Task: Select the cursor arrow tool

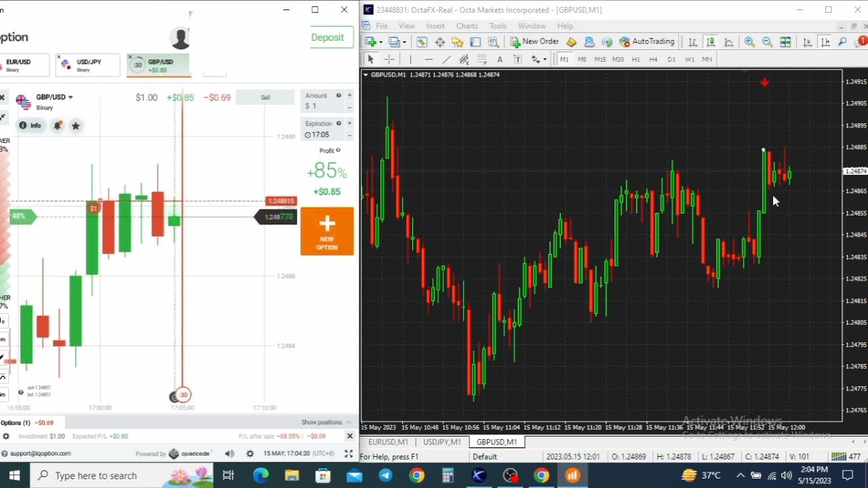Action: 371,59
